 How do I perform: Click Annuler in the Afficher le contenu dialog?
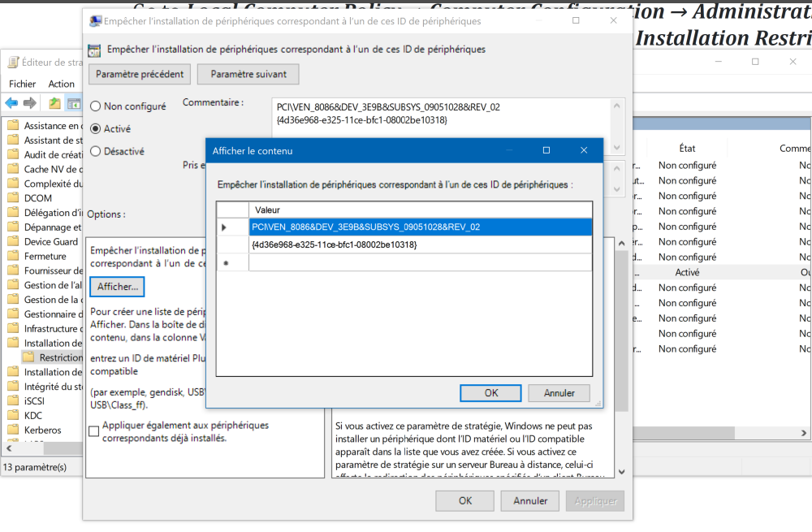[559, 393]
